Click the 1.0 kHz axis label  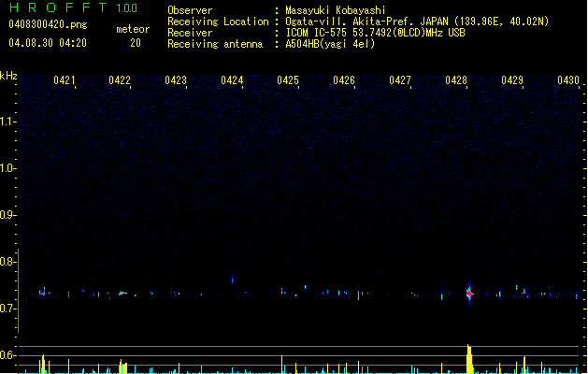pyautogui.click(x=7, y=168)
